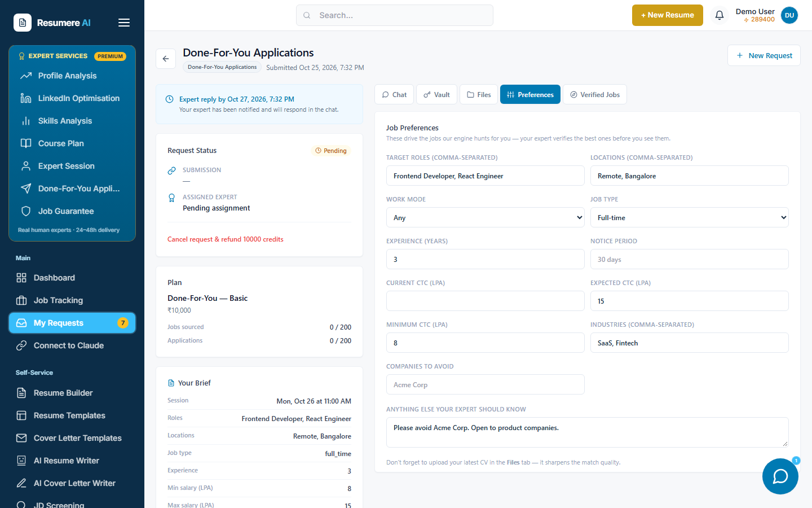Click the Minimum CTC field
The image size is (812, 508).
click(486, 343)
